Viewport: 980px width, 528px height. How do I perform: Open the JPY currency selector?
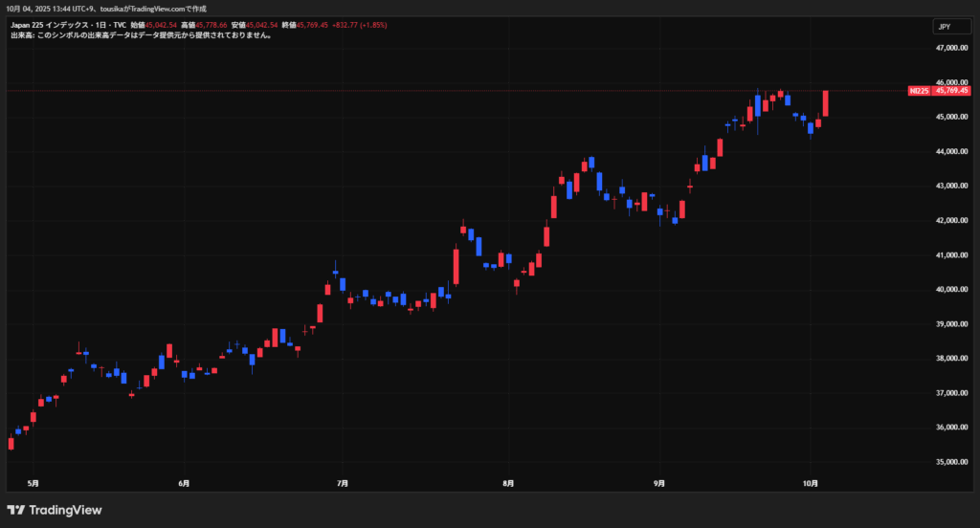951,27
